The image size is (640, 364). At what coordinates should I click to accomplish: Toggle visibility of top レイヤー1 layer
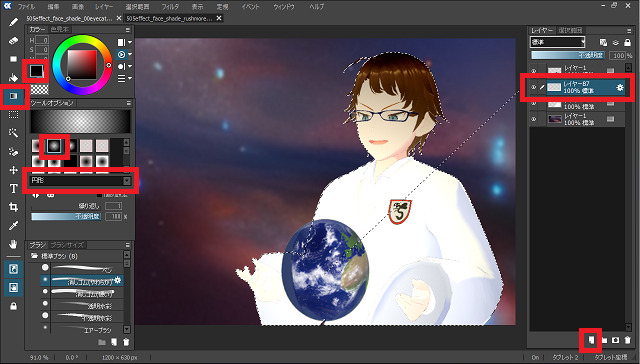533,71
